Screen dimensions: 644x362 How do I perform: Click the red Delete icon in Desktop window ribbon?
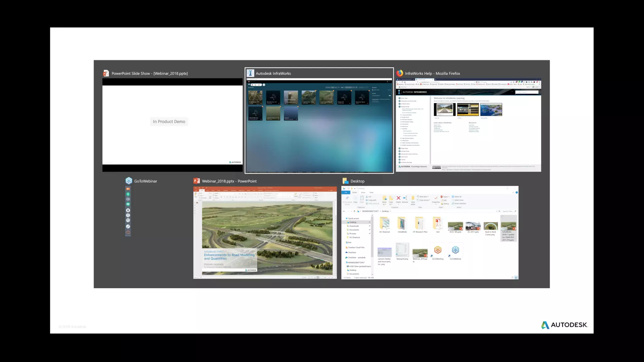tap(398, 198)
